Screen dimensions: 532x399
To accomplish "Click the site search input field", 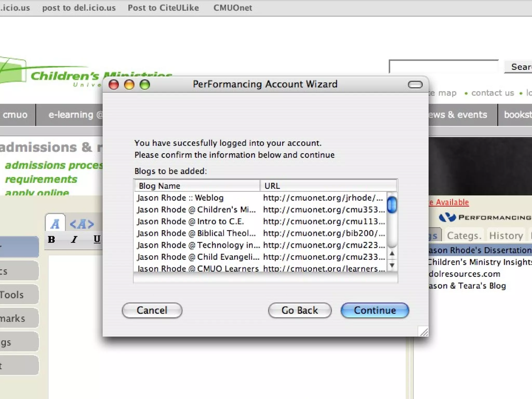I will [x=443, y=67].
